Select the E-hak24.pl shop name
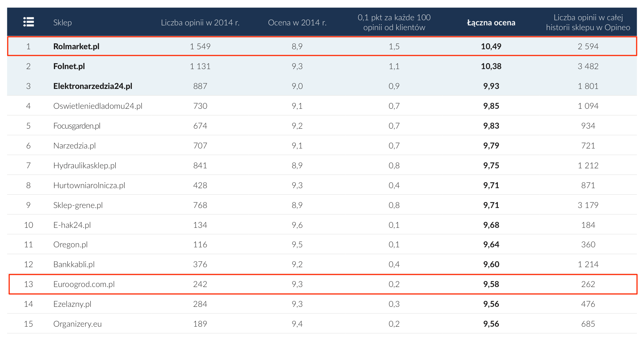644x341 pixels. point(72,225)
